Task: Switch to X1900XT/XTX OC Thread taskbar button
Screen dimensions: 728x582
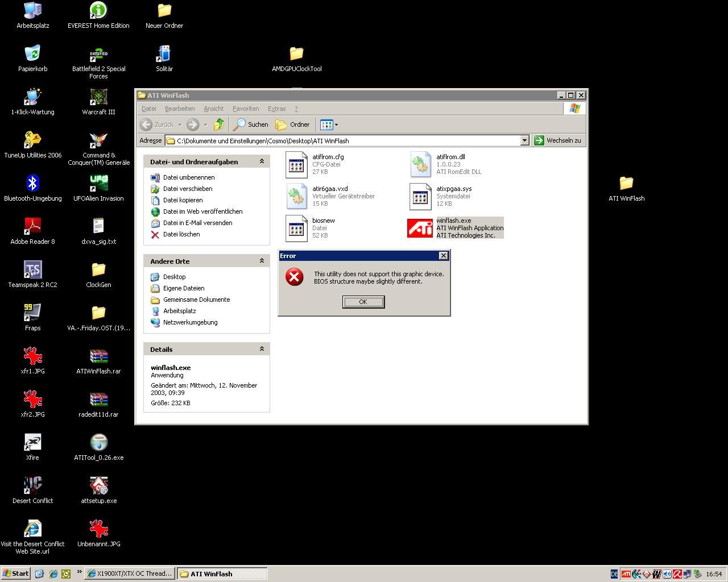Action: 130,573
